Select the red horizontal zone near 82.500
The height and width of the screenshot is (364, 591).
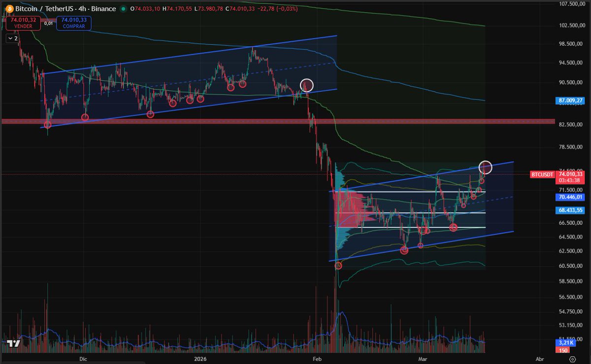coord(278,121)
